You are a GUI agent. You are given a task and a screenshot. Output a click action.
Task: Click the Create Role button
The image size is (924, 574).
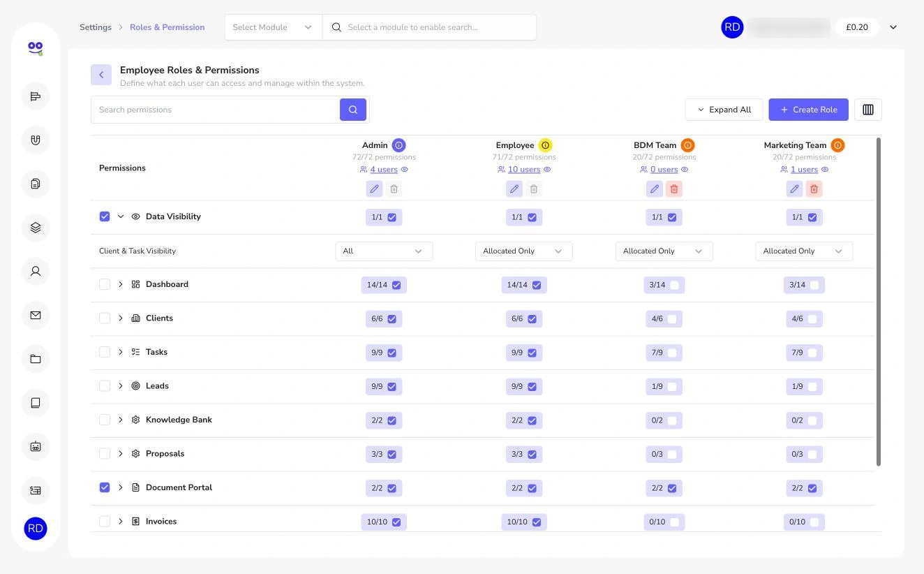click(x=809, y=110)
